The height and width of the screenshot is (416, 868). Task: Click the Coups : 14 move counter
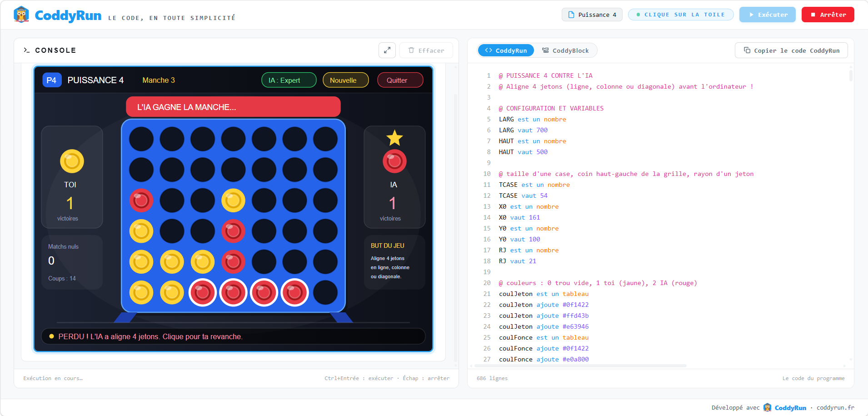click(x=62, y=278)
